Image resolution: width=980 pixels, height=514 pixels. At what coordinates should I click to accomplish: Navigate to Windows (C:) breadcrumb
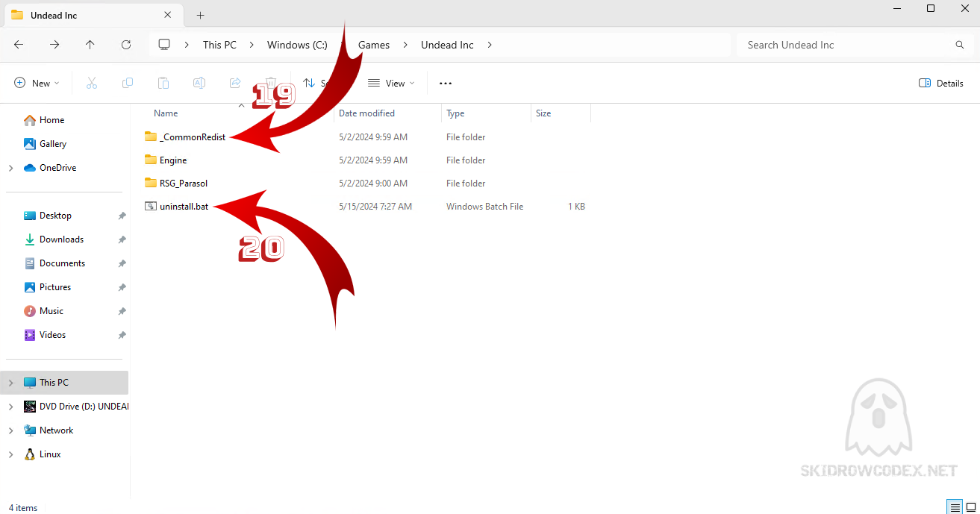click(297, 45)
